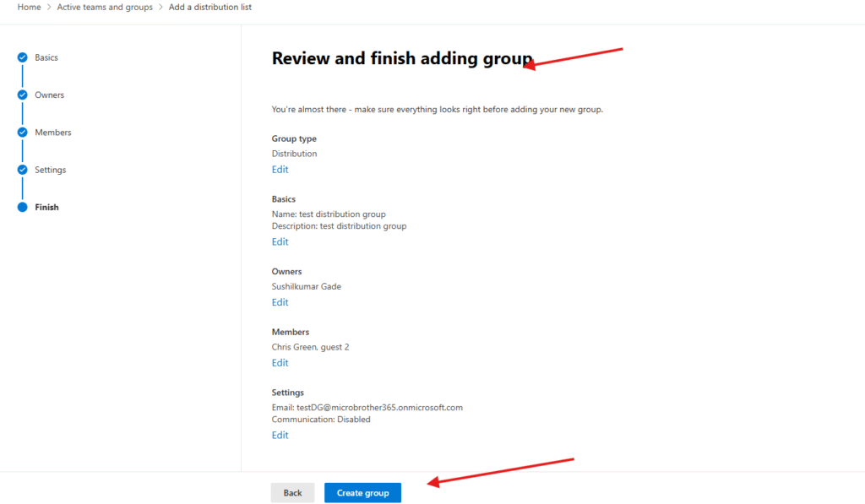The image size is (865, 504).
Task: Edit the Owners list
Action: click(280, 302)
